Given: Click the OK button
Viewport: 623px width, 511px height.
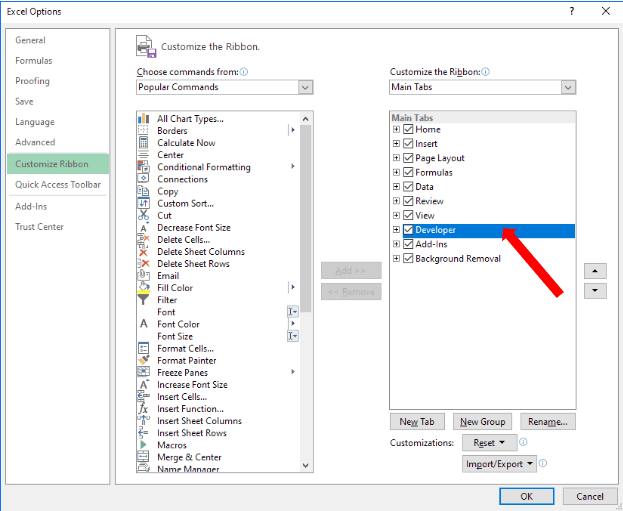Looking at the screenshot, I should [x=527, y=496].
